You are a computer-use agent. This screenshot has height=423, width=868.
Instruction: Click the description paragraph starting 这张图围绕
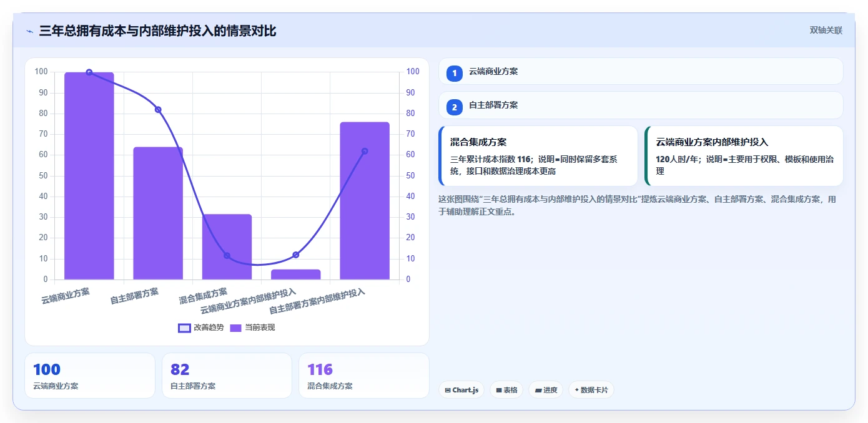(x=638, y=205)
